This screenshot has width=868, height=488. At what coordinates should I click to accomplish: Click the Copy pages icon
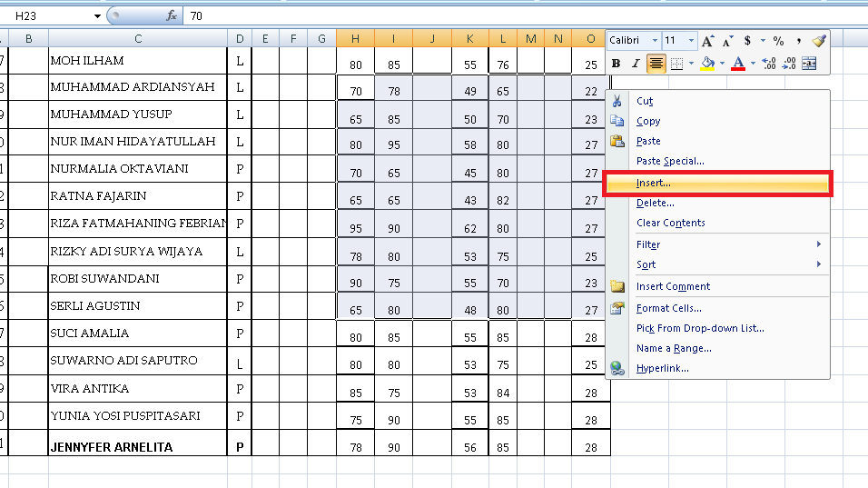tap(616, 121)
